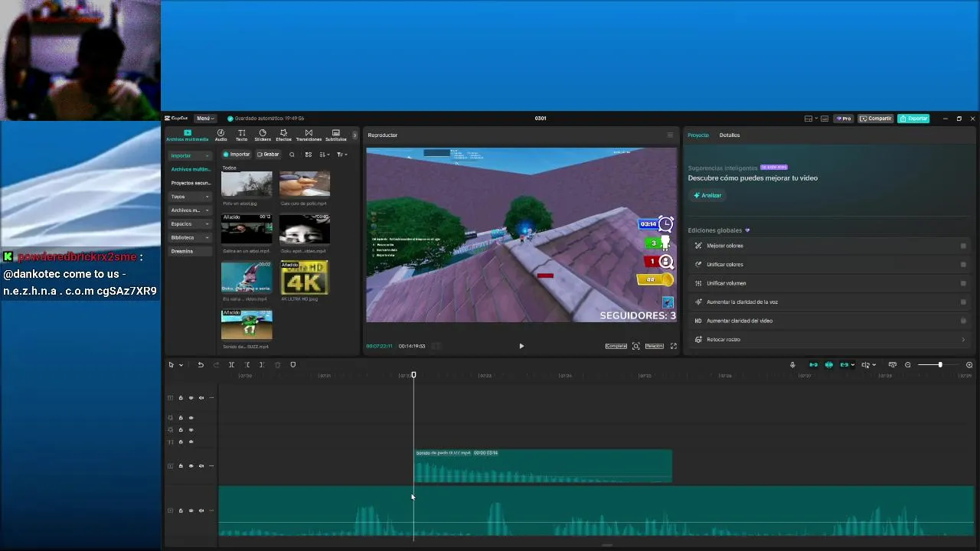Open the Texto panel tab

pos(241,135)
